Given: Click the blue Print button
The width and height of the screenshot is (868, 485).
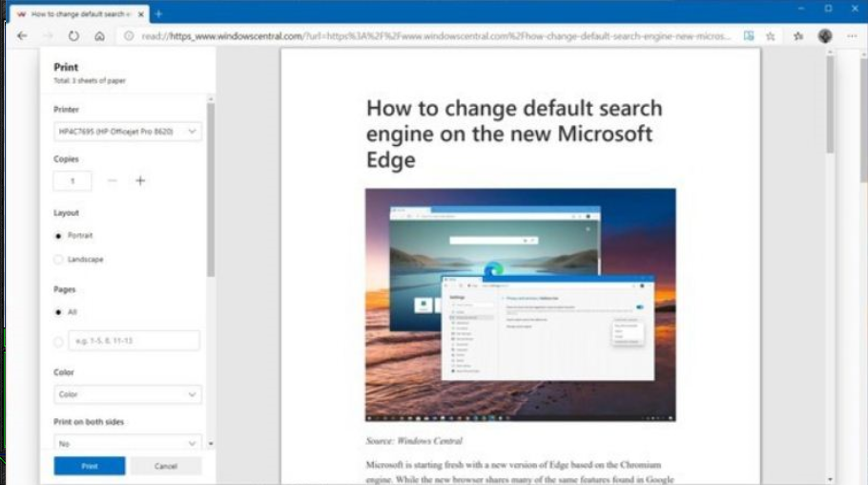Looking at the screenshot, I should pyautogui.click(x=90, y=466).
